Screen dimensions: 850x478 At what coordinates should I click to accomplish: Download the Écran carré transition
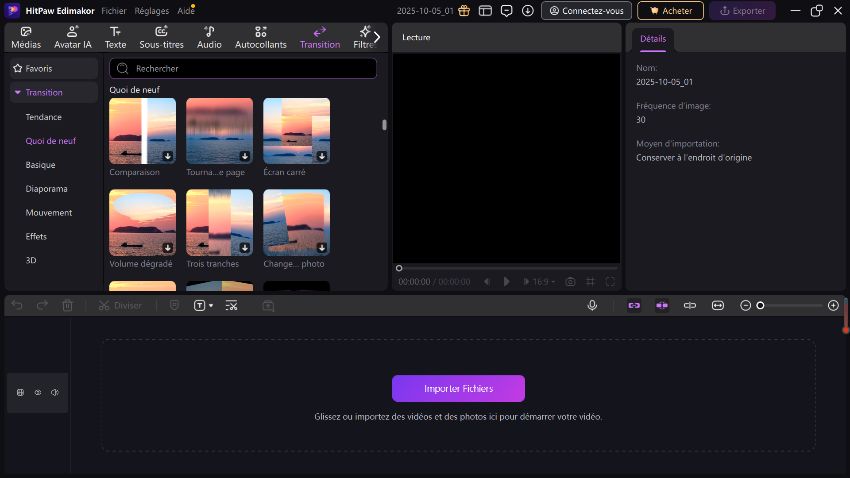pos(321,156)
